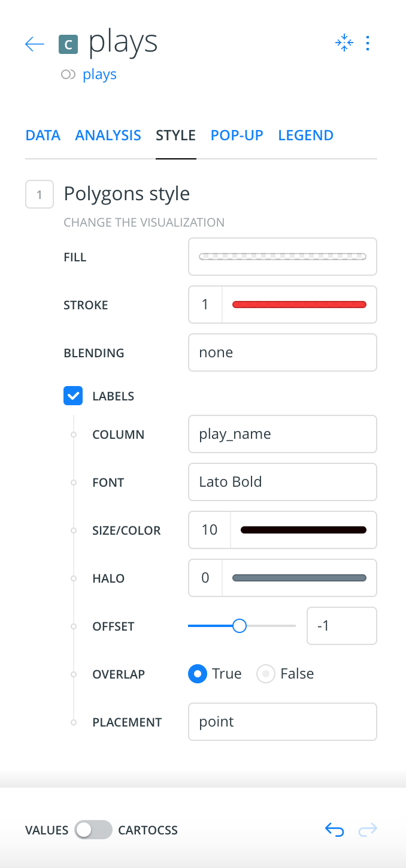Uncheck the LABELS checkbox
Image resolution: width=406 pixels, height=868 pixels.
pos(73,396)
